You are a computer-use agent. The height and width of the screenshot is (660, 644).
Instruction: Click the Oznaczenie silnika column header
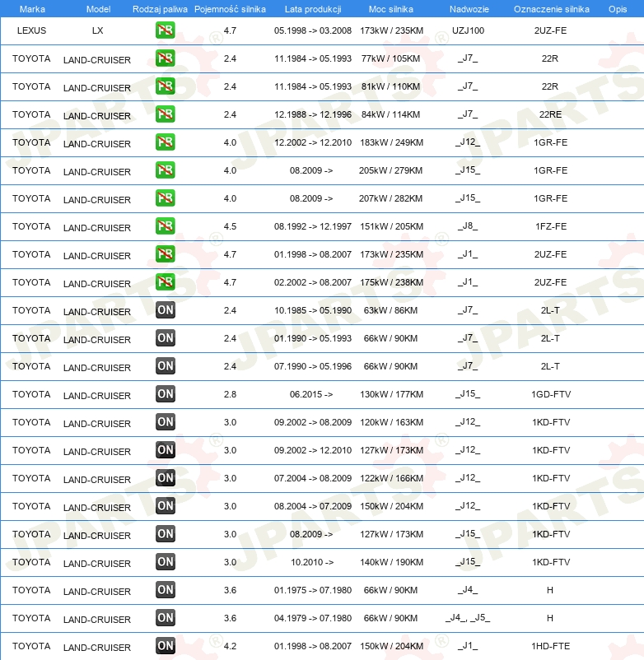click(x=551, y=9)
